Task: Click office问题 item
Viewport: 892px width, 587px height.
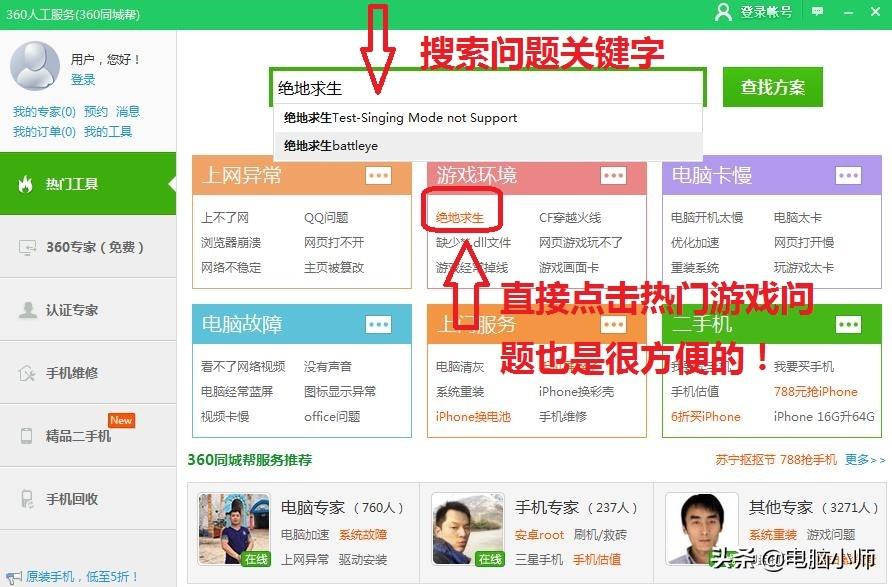Action: pyautogui.click(x=332, y=417)
